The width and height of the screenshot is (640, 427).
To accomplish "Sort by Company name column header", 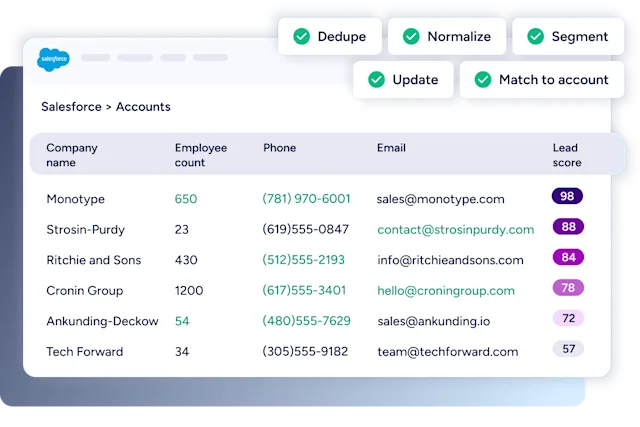I will coord(72,155).
